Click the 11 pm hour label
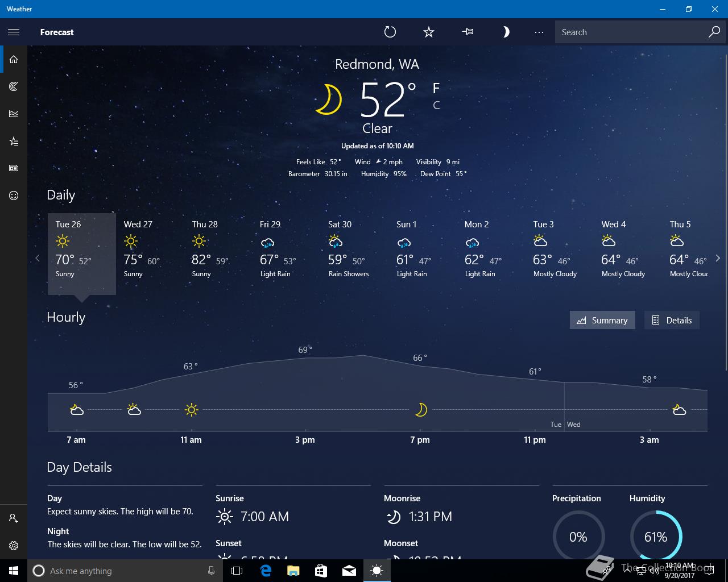Viewport: 728px width, 582px height. [535, 440]
